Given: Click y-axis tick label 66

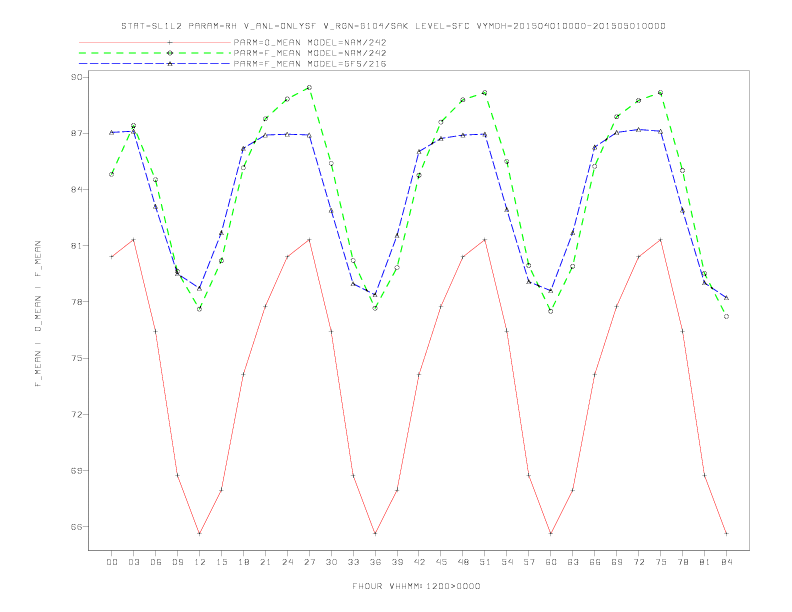Looking at the screenshot, I should click(x=76, y=527).
